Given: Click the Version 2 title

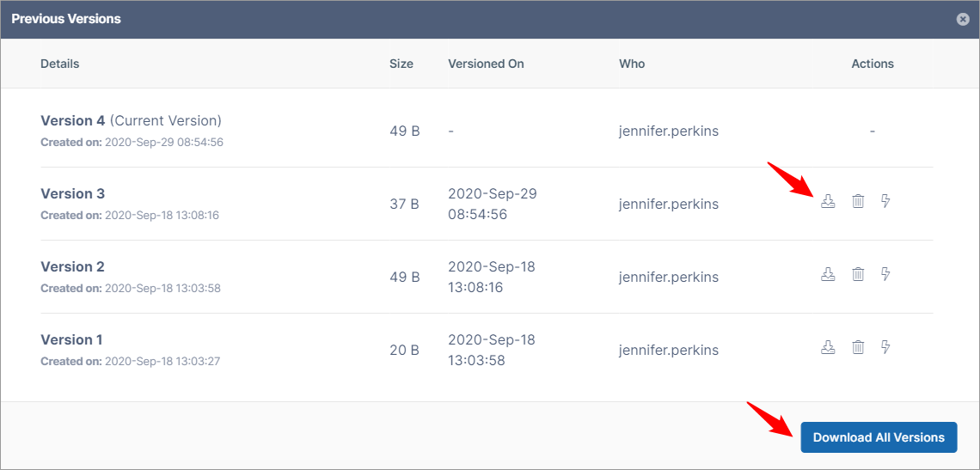Looking at the screenshot, I should pyautogui.click(x=73, y=266).
